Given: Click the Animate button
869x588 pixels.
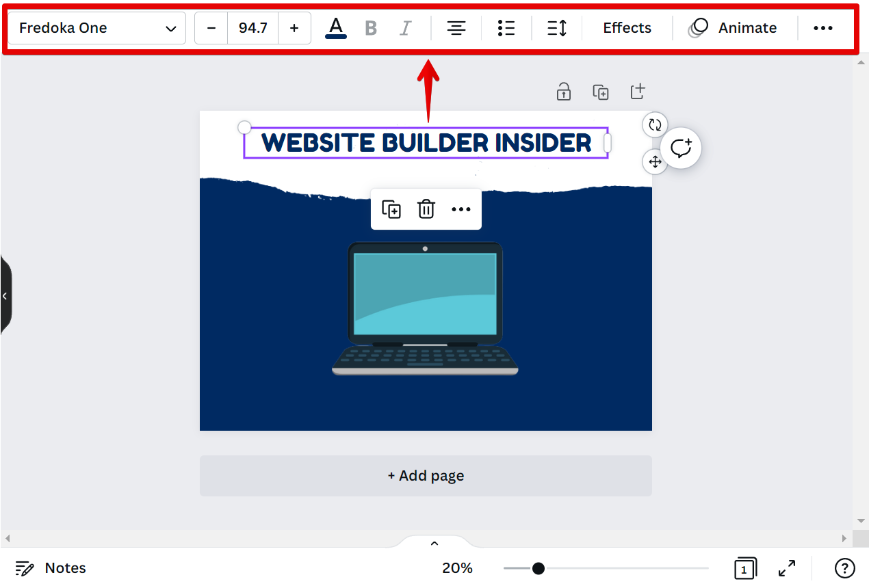Looking at the screenshot, I should pos(734,28).
